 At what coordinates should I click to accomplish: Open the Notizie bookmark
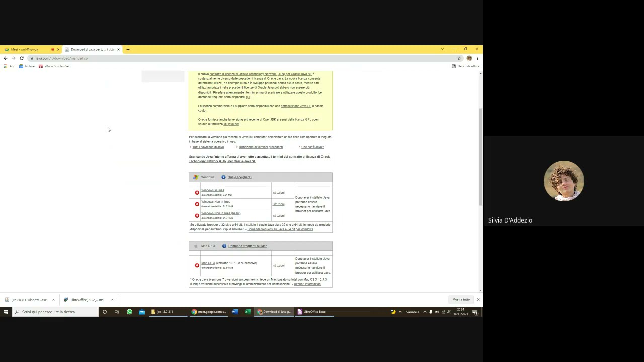[27, 66]
